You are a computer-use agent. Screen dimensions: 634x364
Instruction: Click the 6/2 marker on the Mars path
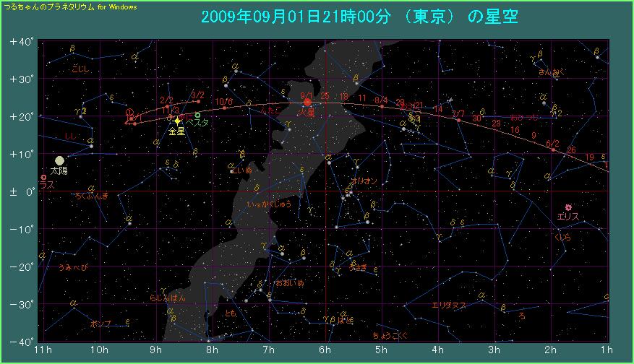point(553,150)
